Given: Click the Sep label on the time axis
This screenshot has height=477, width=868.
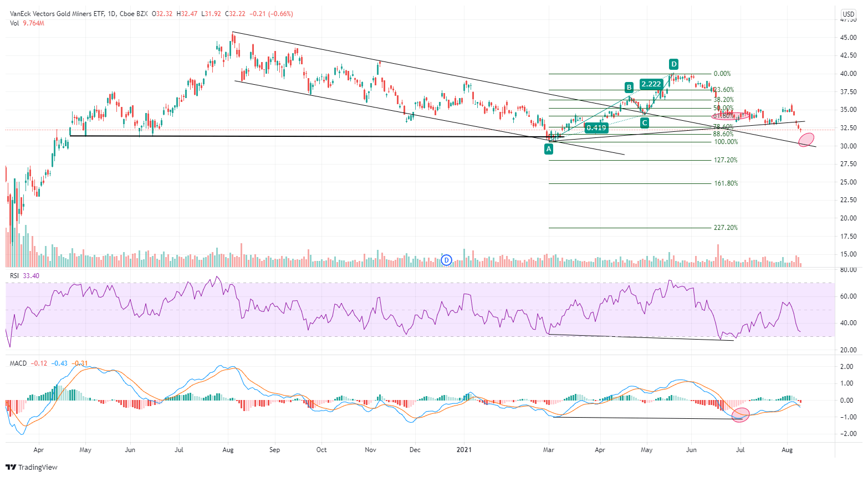Looking at the screenshot, I should (x=275, y=450).
